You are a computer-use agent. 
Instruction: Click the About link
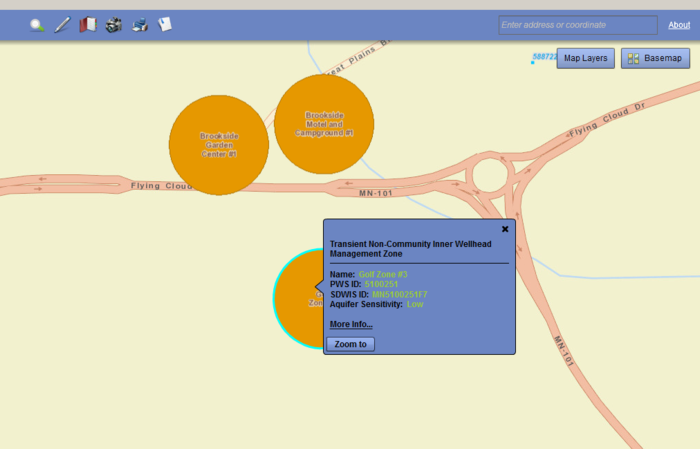click(678, 25)
